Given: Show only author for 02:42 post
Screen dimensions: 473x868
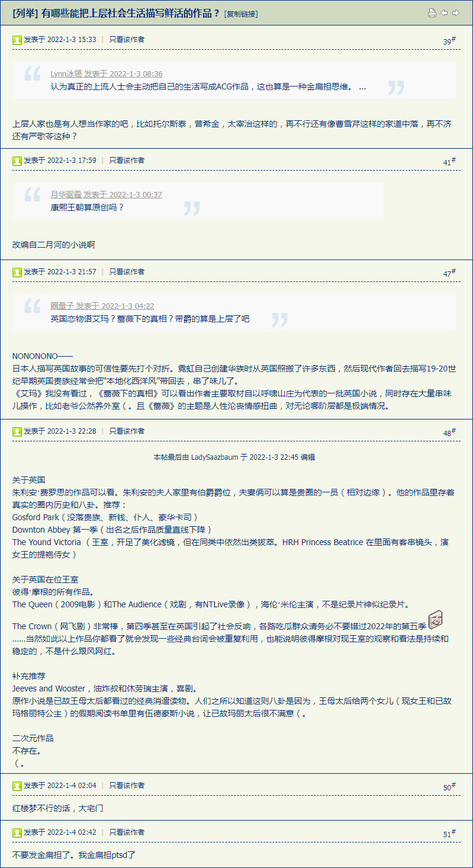Looking at the screenshot, I should 127,832.
